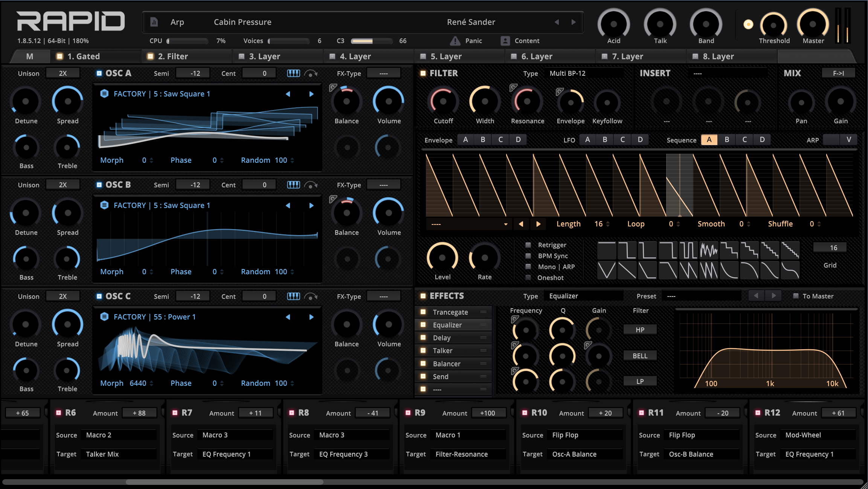Click the LP filter button
The height and width of the screenshot is (489, 868).
tap(640, 381)
